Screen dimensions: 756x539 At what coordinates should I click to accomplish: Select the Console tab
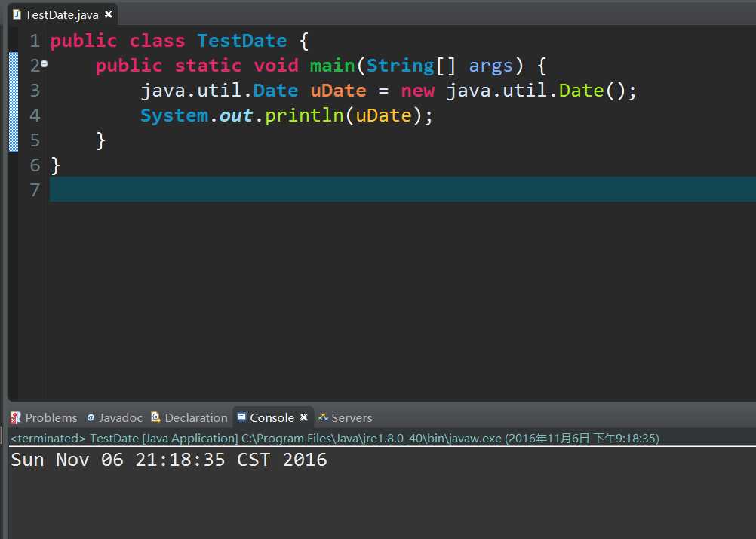[272, 417]
